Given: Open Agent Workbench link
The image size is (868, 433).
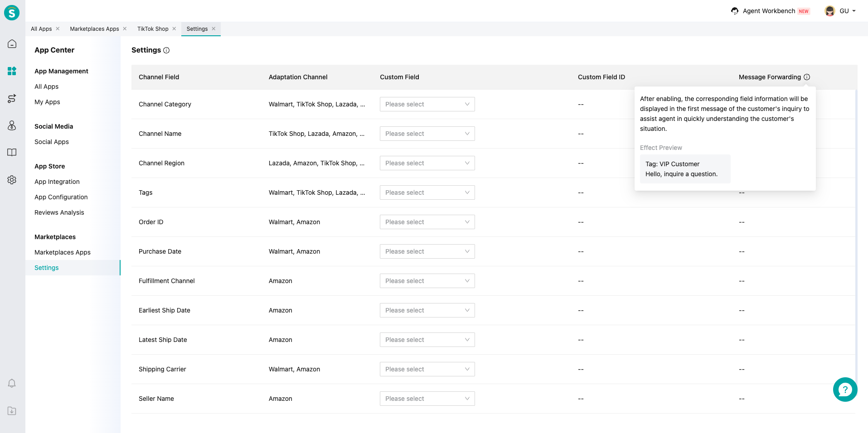Looking at the screenshot, I should click(x=769, y=11).
